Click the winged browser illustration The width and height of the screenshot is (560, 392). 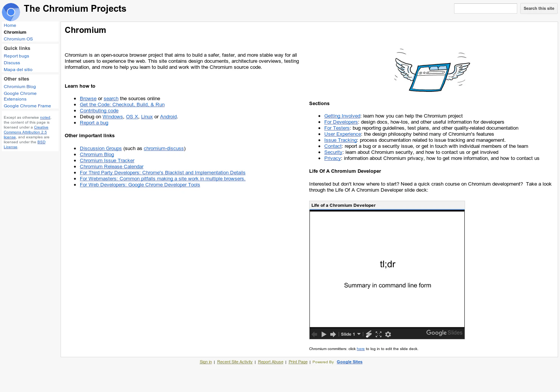click(x=432, y=70)
